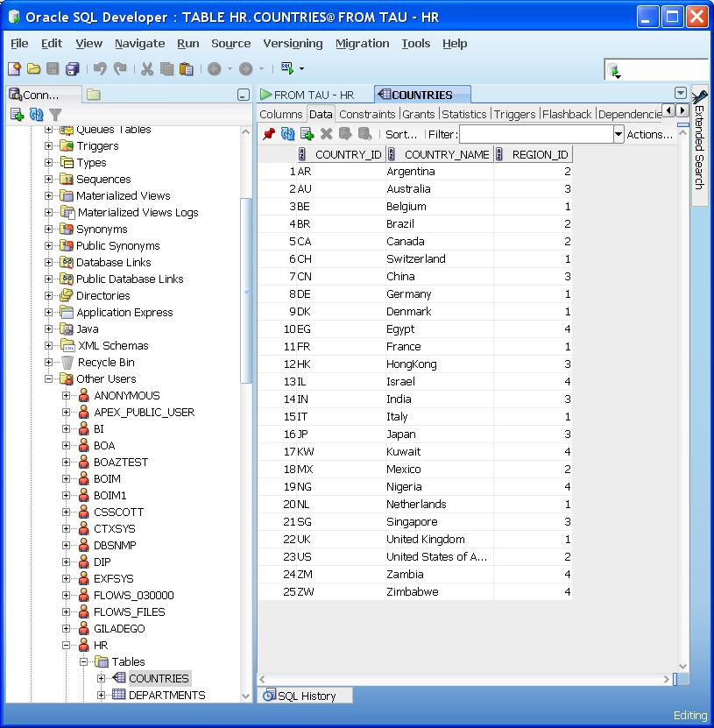
Task: Click the folder tab next to Connections
Action: tap(94, 95)
